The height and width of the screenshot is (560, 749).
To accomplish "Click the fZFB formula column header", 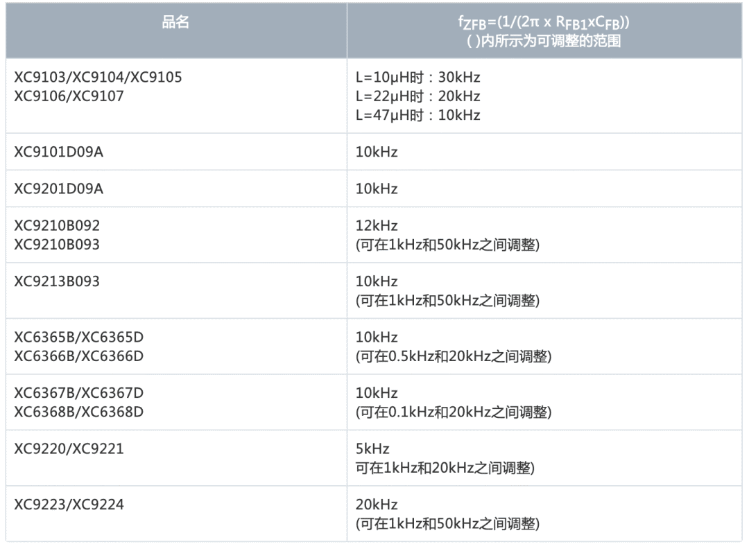I will 544,31.
